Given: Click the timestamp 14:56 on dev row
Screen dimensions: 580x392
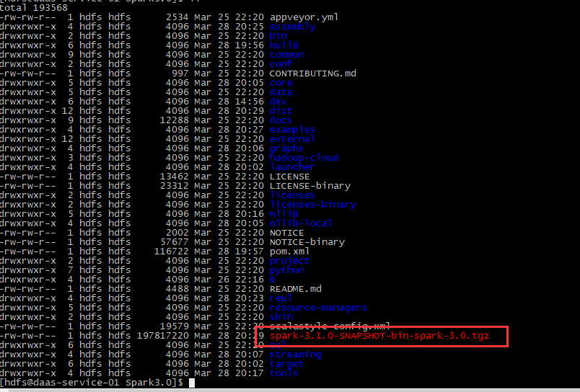Looking at the screenshot, I should tap(250, 102).
